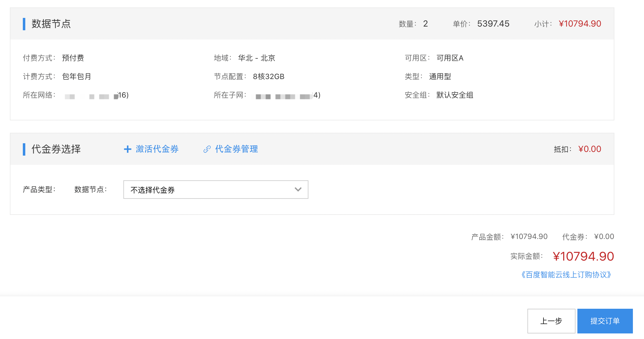Image resolution: width=644 pixels, height=339 pixels.
Task: Click the blurred 所在网络 value
Action: [97, 95]
